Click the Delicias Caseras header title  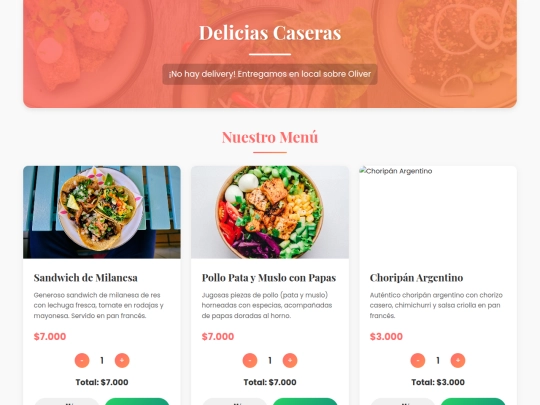coord(270,33)
